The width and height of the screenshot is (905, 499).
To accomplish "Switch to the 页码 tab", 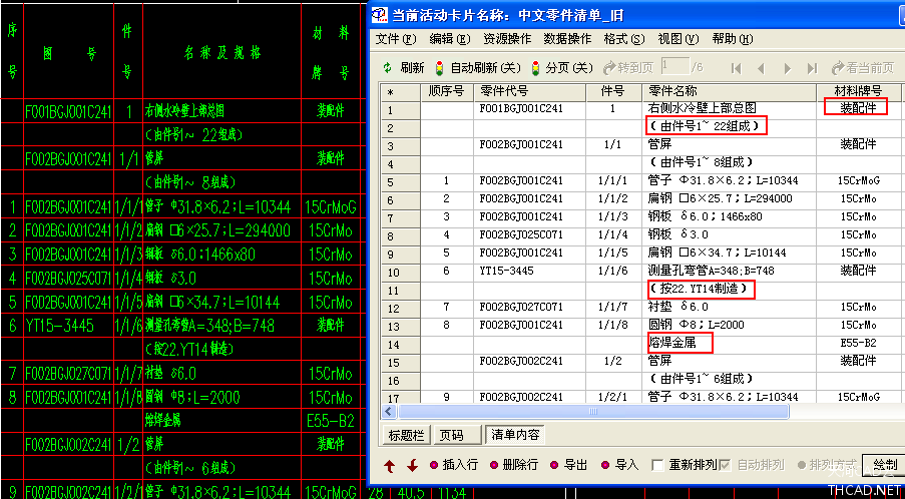I will click(x=452, y=435).
